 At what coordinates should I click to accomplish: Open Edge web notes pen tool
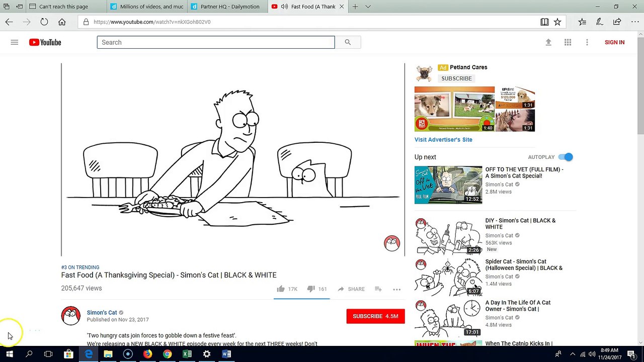coord(599,22)
